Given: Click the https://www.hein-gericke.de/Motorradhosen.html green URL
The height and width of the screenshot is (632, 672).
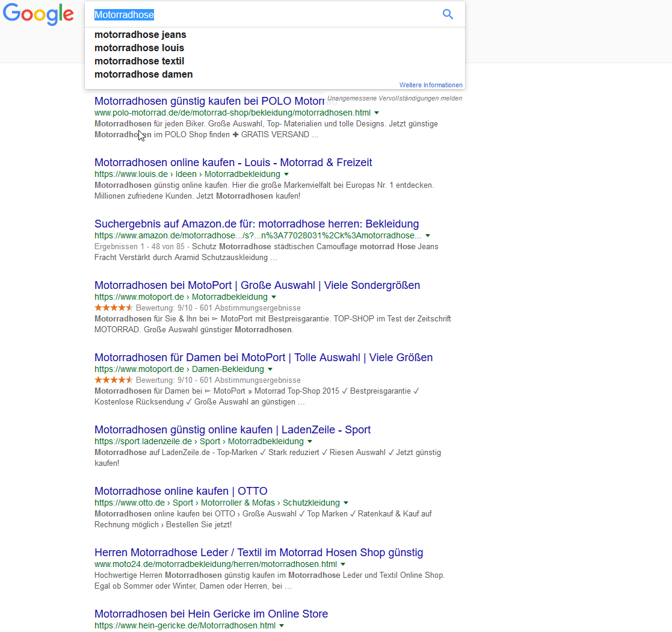Looking at the screenshot, I should [185, 625].
